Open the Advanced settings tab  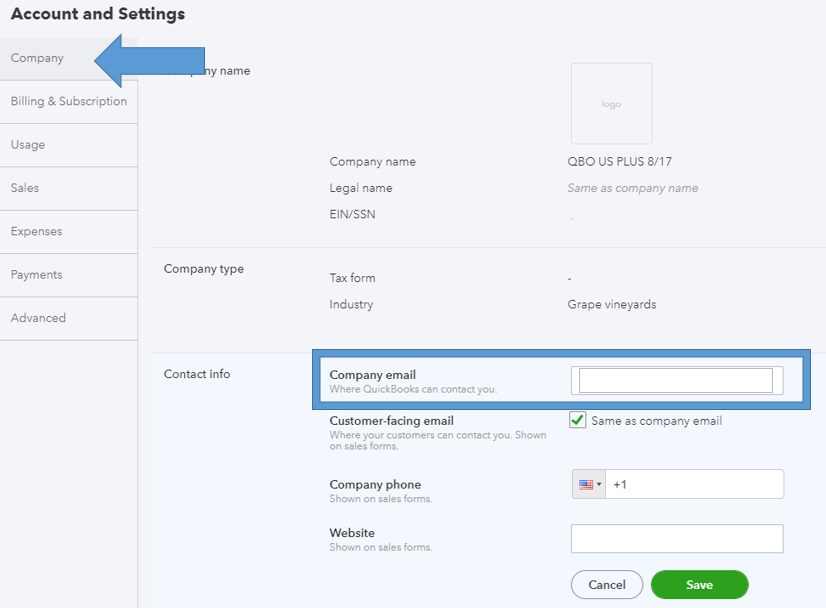39,318
